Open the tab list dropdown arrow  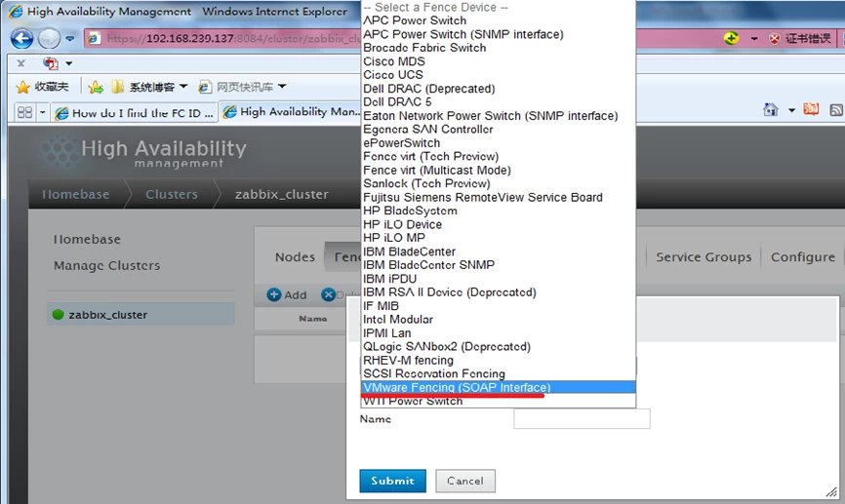(43, 112)
